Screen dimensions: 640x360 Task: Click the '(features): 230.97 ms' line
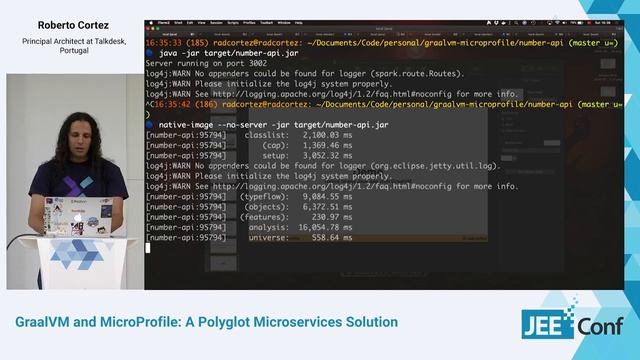coord(249,217)
